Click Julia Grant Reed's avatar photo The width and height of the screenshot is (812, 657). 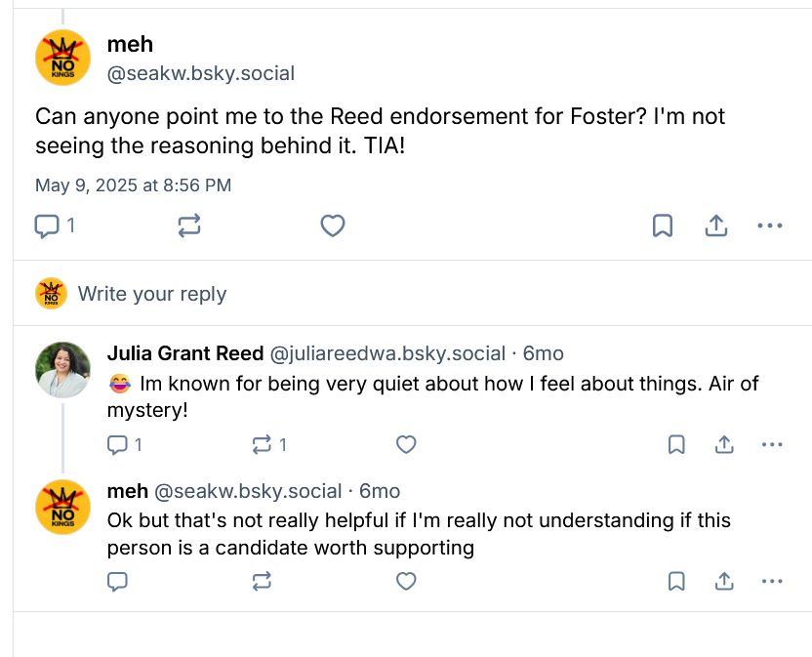click(63, 370)
